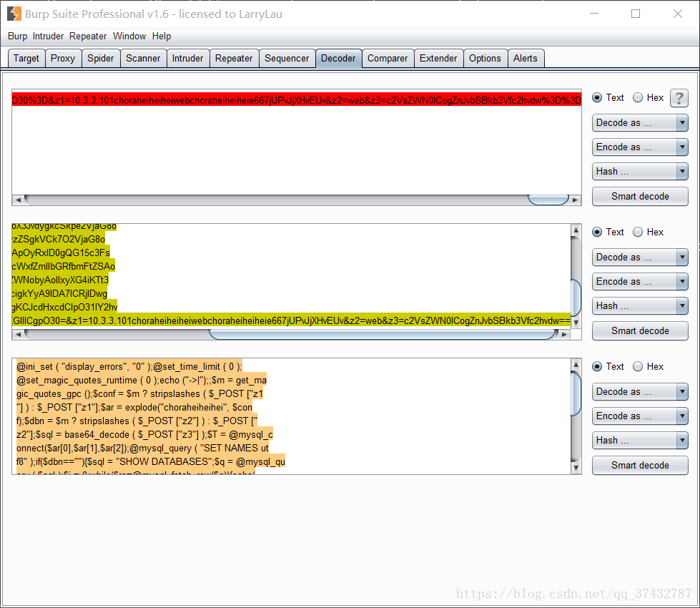Screen dimensions: 700x608
Task: Click right arrow of first panel horizontal scrollbar
Action: click(575, 200)
